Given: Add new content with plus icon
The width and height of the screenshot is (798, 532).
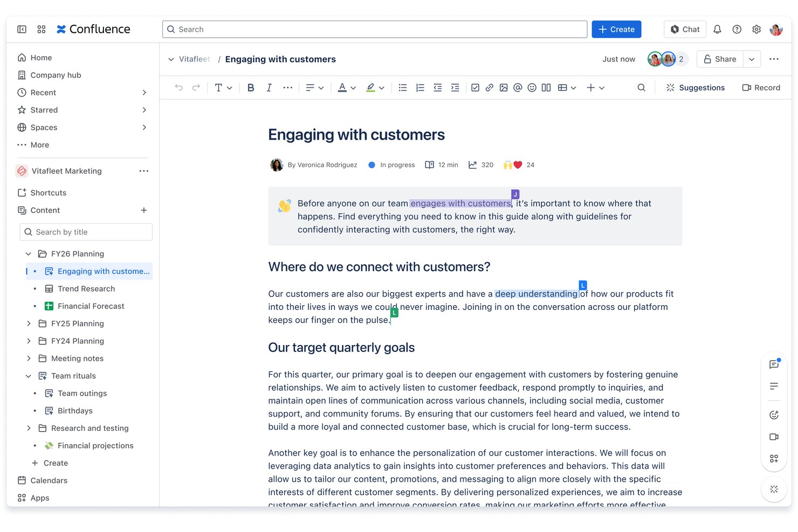Looking at the screenshot, I should 144,210.
